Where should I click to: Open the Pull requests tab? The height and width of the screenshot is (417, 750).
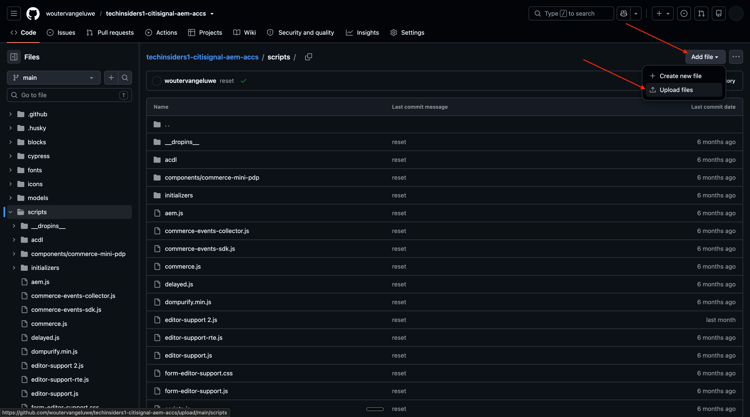click(110, 33)
